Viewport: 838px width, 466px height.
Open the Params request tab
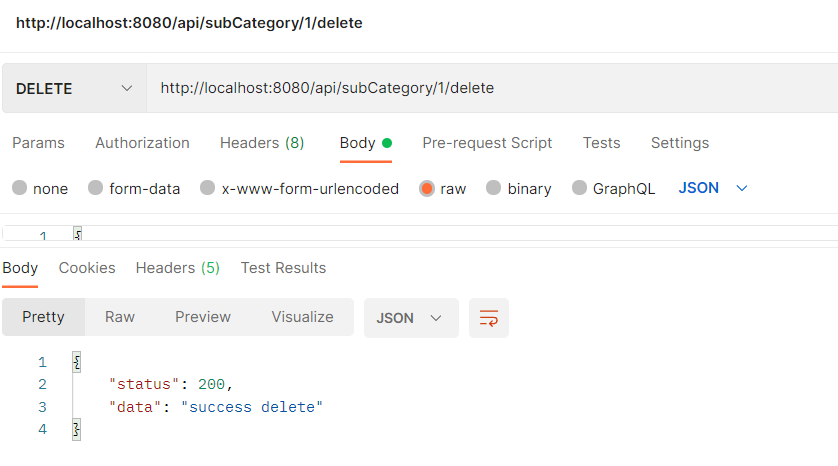[x=38, y=143]
